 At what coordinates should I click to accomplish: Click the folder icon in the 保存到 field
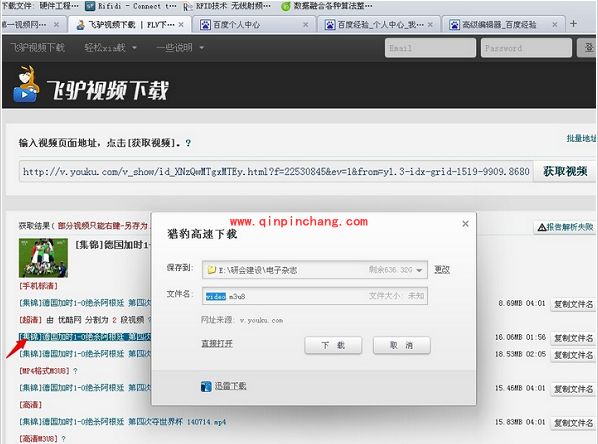tap(212, 270)
